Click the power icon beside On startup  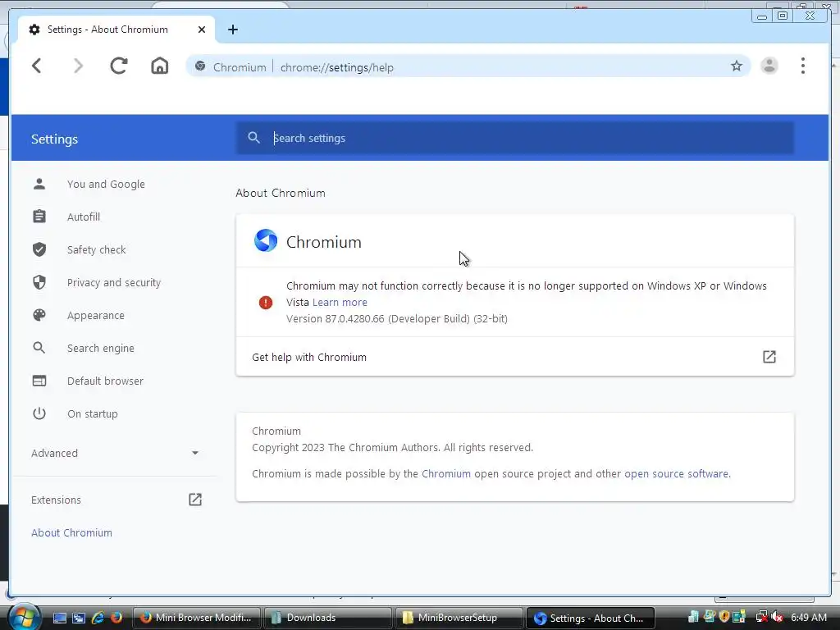point(39,413)
